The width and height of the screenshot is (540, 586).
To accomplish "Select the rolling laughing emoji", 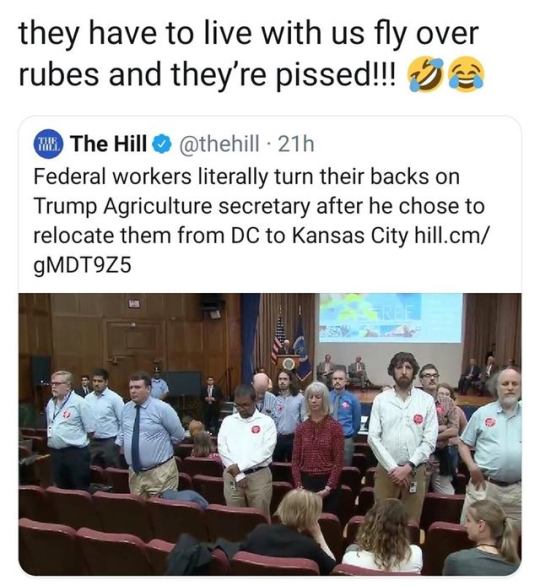I will click(x=424, y=76).
